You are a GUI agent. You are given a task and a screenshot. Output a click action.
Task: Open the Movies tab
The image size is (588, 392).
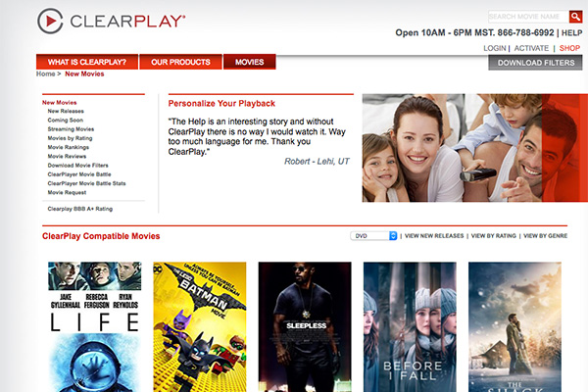click(x=249, y=62)
